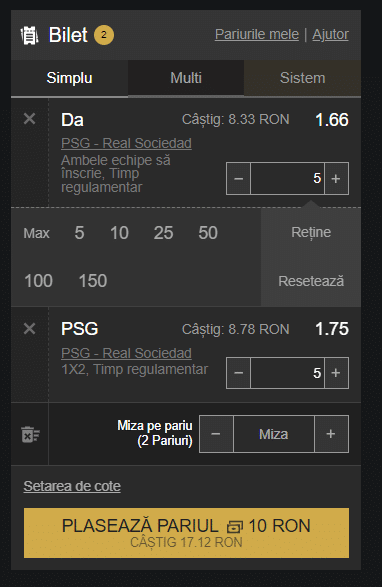
Task: Open the Ajutor help link
Action: 330,34
